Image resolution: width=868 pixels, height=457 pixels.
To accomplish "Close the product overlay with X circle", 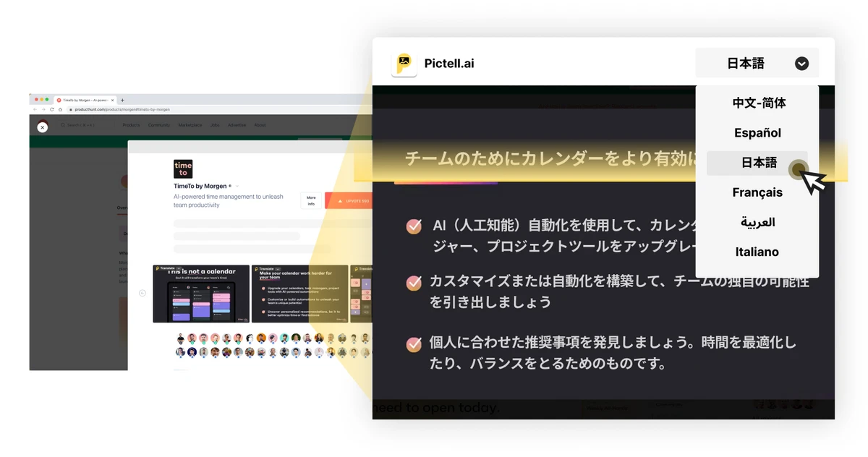I will point(42,127).
